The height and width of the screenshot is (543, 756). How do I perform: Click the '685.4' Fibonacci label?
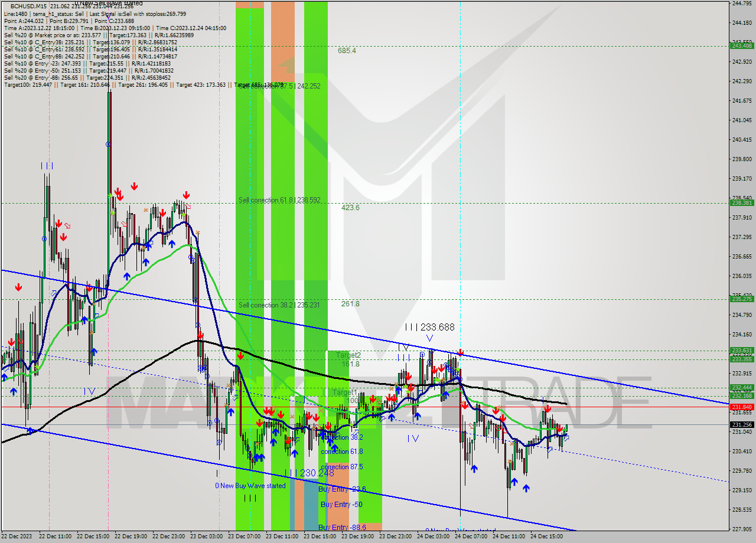[x=347, y=51]
